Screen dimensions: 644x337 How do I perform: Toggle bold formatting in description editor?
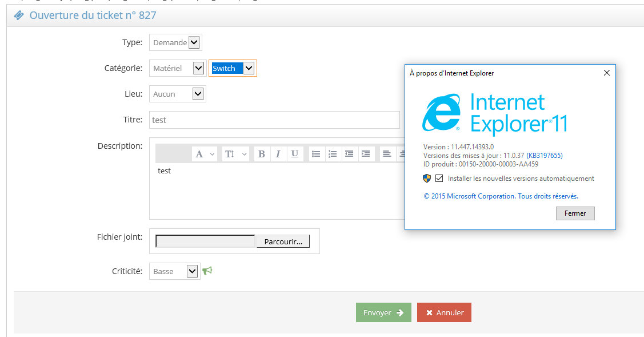click(x=261, y=154)
